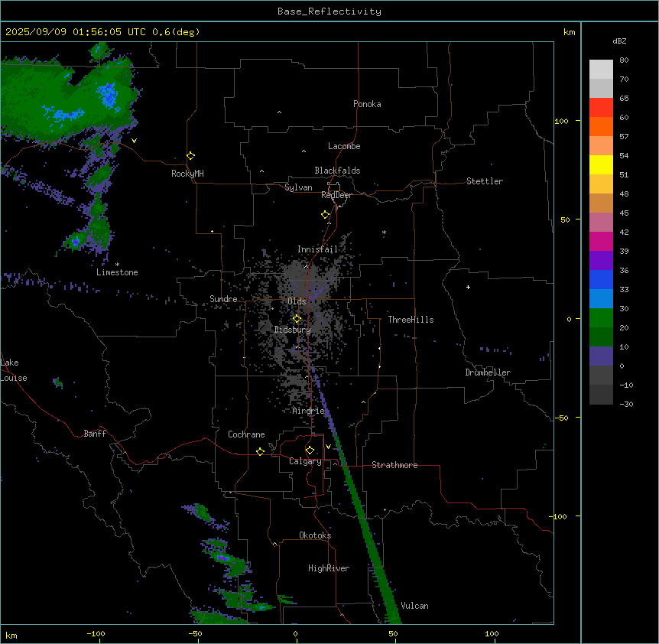Click the Banff label
The height and width of the screenshot is (644, 659).
click(95, 434)
